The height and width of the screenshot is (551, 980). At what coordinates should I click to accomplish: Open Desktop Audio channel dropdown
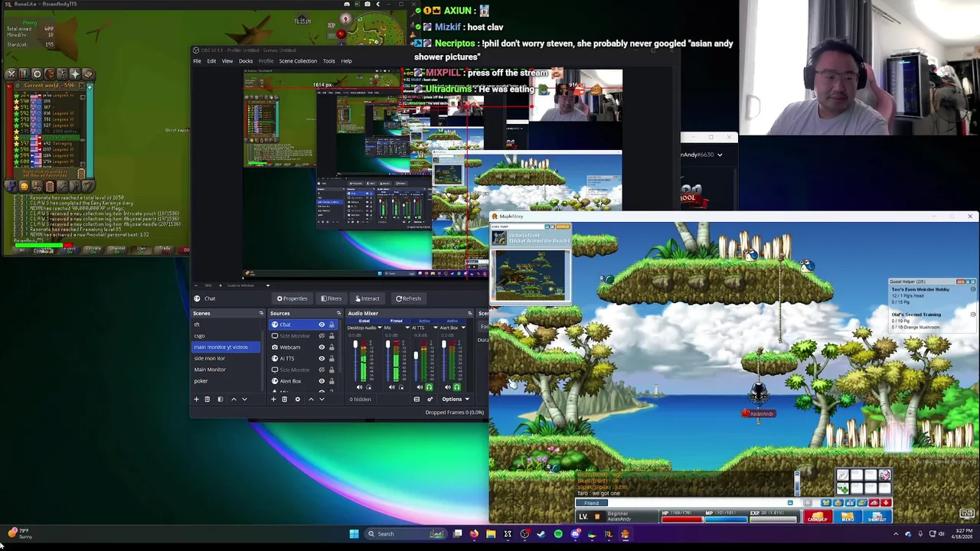[380, 328]
